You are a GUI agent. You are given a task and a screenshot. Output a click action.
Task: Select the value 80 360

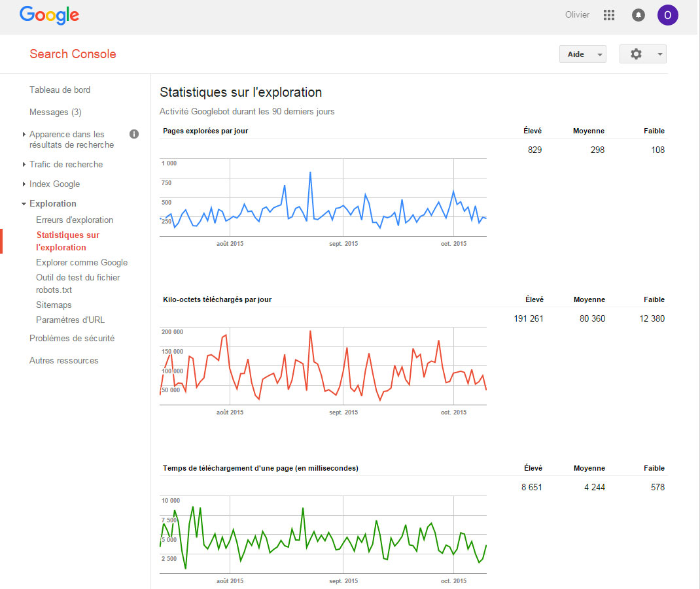(592, 318)
